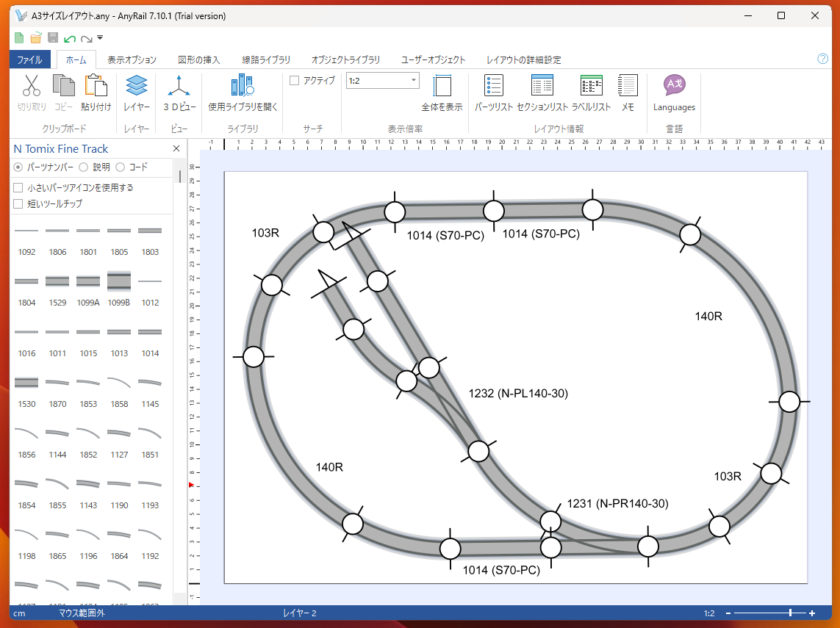Click the レイヤー 2 status bar entry
This screenshot has width=840, height=628.
point(299,613)
